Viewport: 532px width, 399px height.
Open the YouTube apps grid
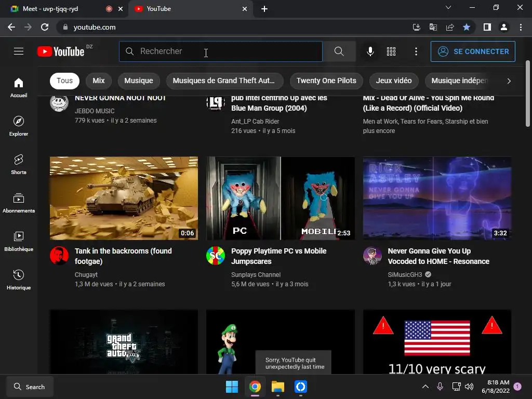(x=391, y=51)
